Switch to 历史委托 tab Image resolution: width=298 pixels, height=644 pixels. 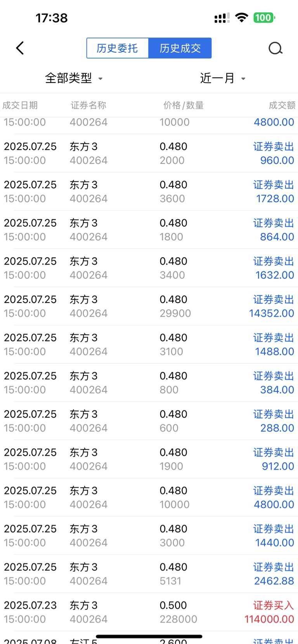(x=118, y=48)
